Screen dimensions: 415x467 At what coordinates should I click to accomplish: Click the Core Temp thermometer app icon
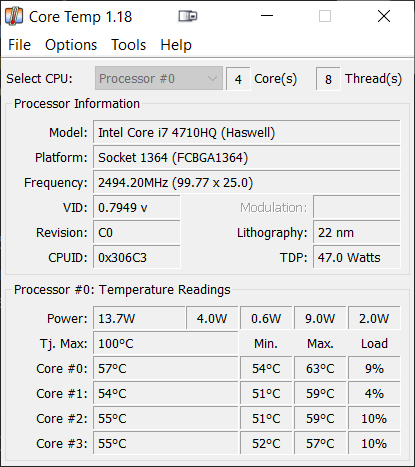click(14, 16)
